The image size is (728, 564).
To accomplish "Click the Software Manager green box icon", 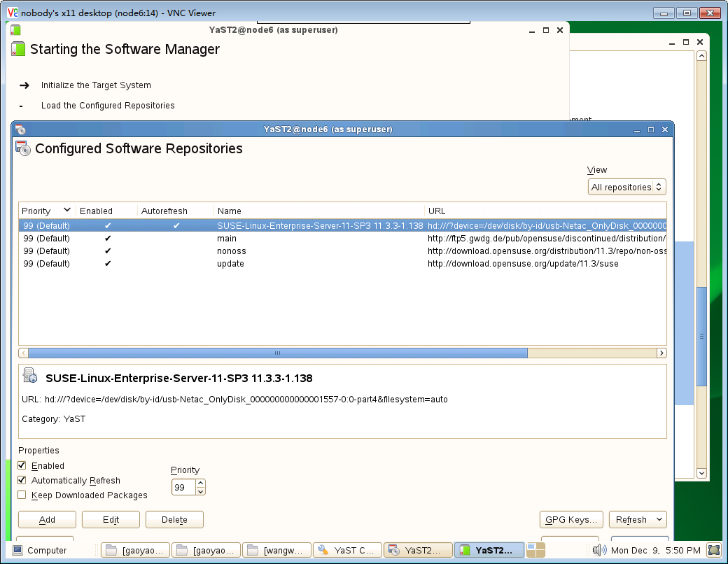I will (x=18, y=49).
